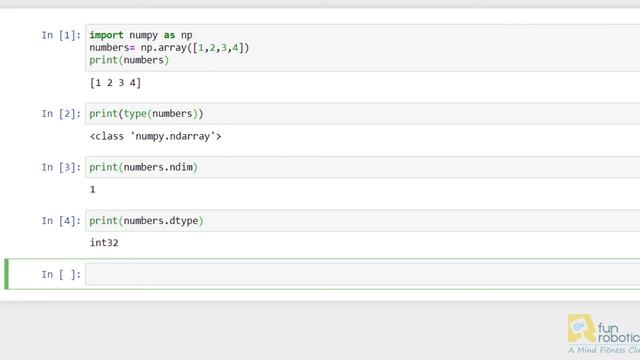Click the line 'numbers= np.array([1,2,3,4])'
Image resolution: width=640 pixels, height=360 pixels.
tap(169, 48)
